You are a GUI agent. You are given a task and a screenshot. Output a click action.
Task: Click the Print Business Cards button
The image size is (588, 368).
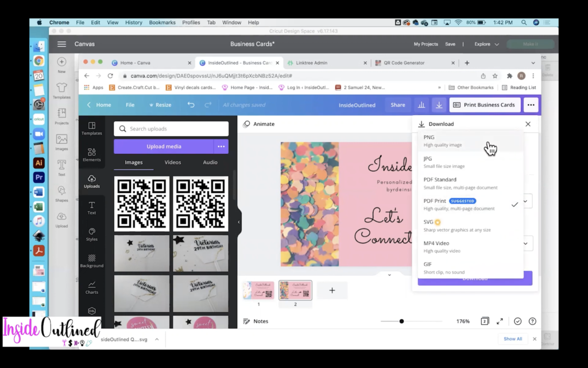[x=484, y=105]
